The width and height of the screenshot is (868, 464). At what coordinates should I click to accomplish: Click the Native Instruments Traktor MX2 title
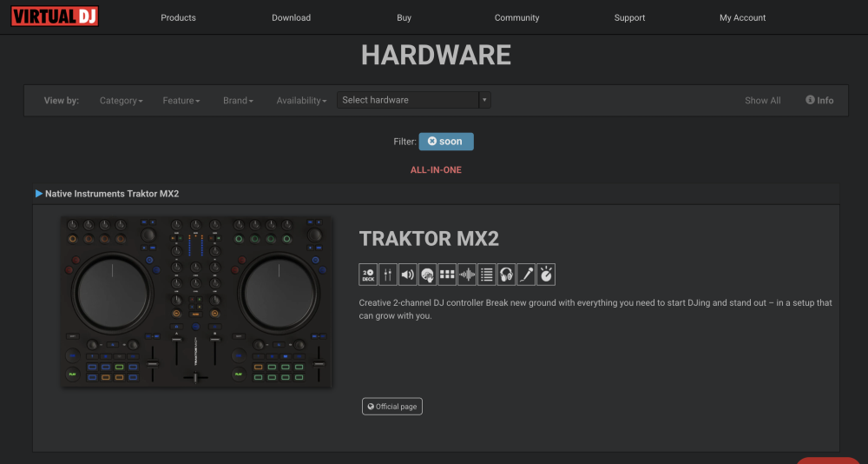pyautogui.click(x=112, y=194)
